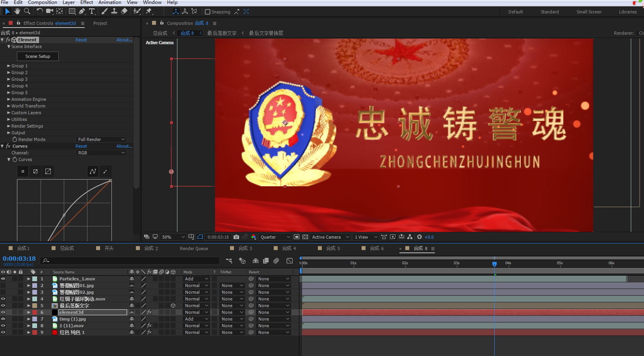Toggle the Element effect fx switch

[x=8, y=40]
